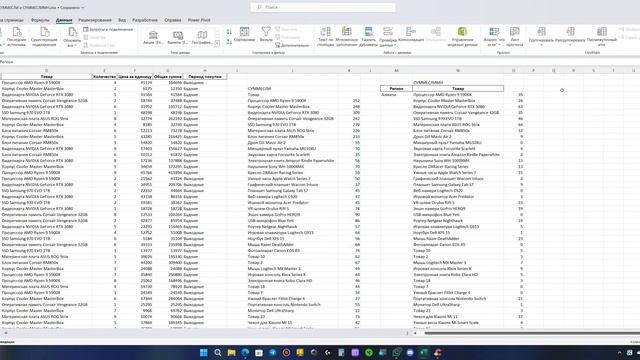Click Обновить все icon
Image resolution: width=640 pixels, height=360 pixels.
tap(72, 36)
